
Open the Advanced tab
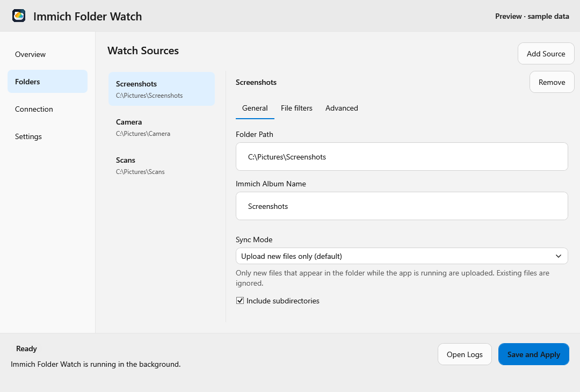pyautogui.click(x=342, y=108)
